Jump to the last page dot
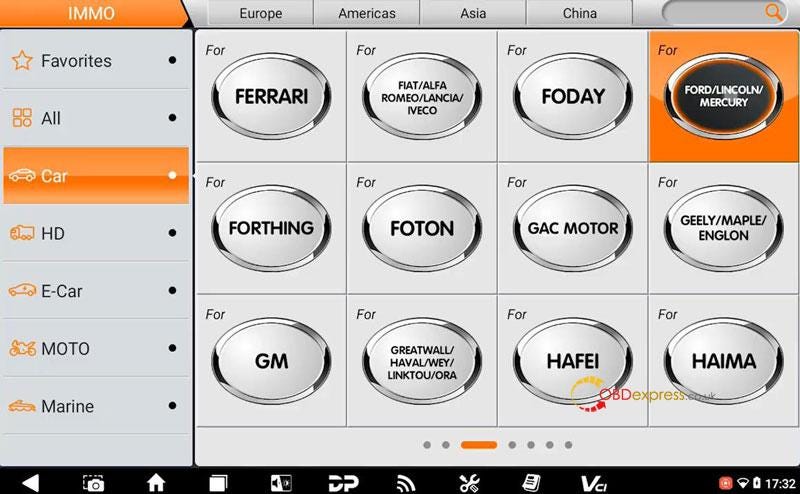800x494 pixels. coord(568,445)
